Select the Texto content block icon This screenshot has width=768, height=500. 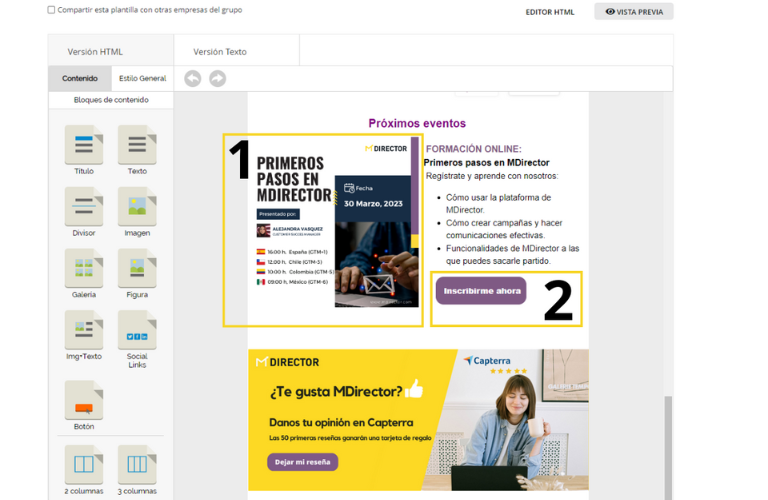pyautogui.click(x=137, y=145)
